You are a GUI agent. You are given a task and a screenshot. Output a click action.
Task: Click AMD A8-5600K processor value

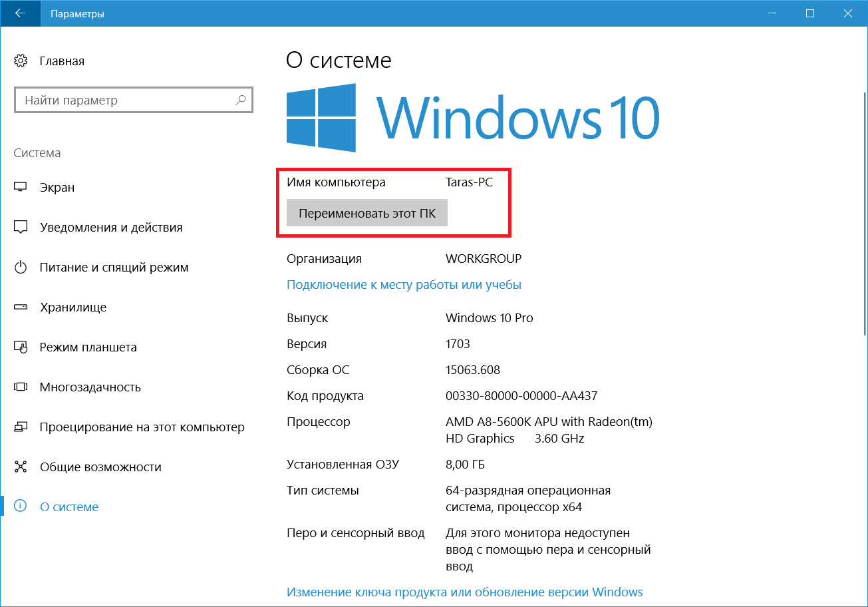(549, 430)
